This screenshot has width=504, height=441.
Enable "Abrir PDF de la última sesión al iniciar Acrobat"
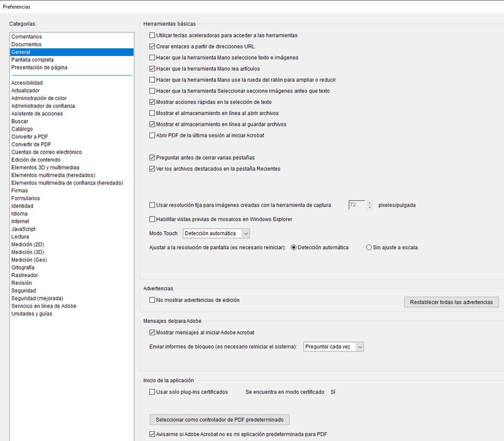[152, 135]
